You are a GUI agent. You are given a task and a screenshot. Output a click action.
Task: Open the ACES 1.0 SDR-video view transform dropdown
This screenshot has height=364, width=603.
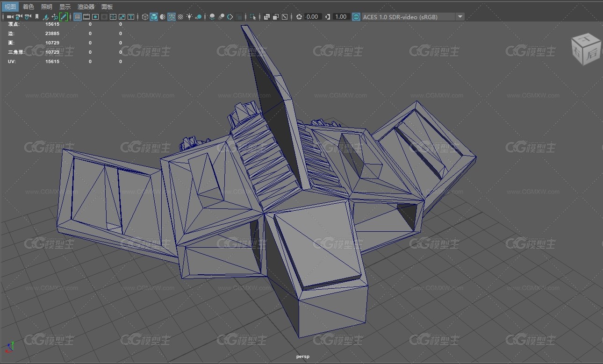click(413, 17)
